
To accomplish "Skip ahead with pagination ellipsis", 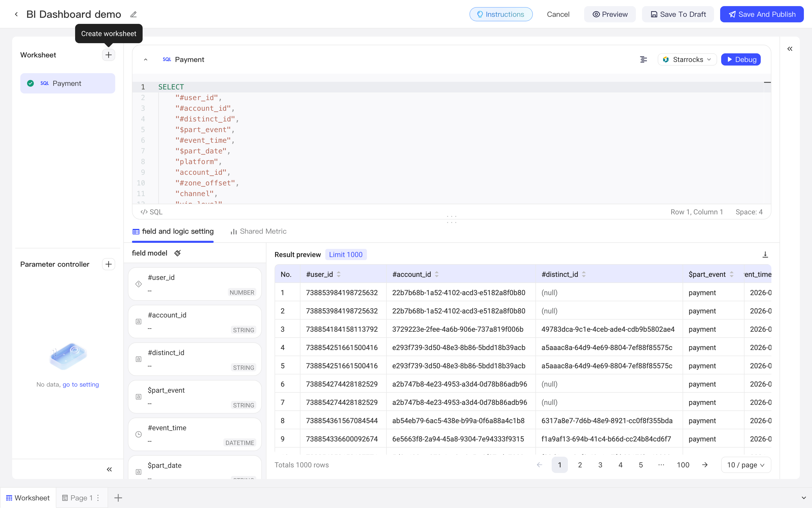I will pos(661,465).
